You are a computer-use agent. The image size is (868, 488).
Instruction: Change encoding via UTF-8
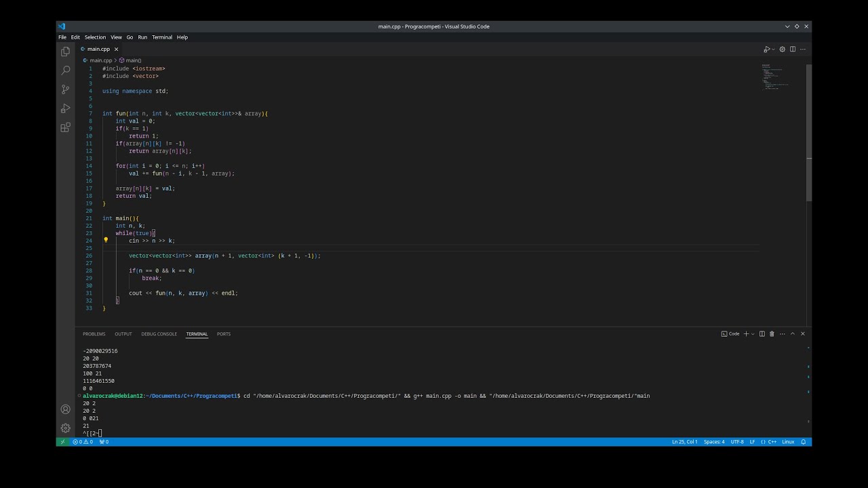(736, 442)
